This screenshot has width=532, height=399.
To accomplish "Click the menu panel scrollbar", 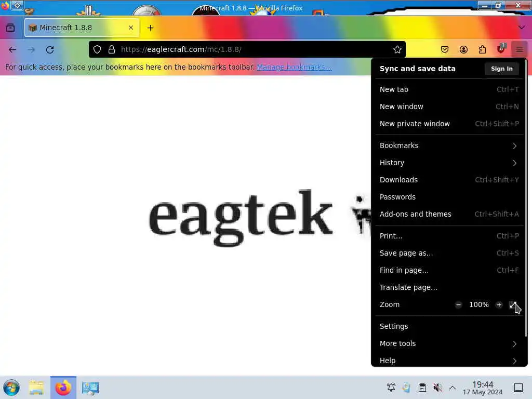I will tap(526, 198).
